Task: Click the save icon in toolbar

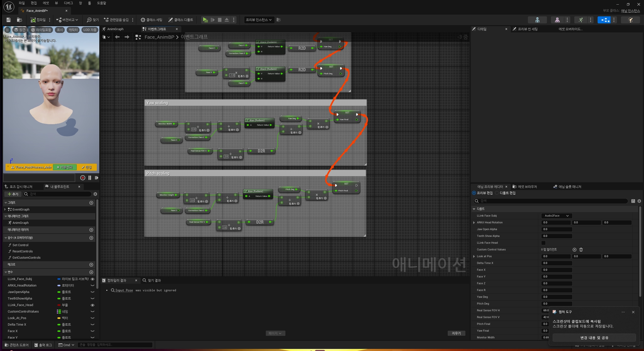Action: click(x=8, y=20)
